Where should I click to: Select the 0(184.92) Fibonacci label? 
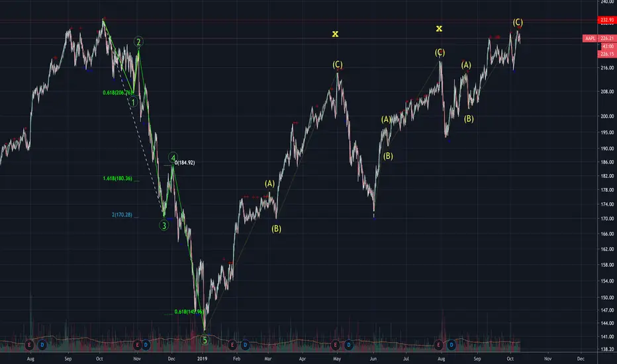[185, 163]
